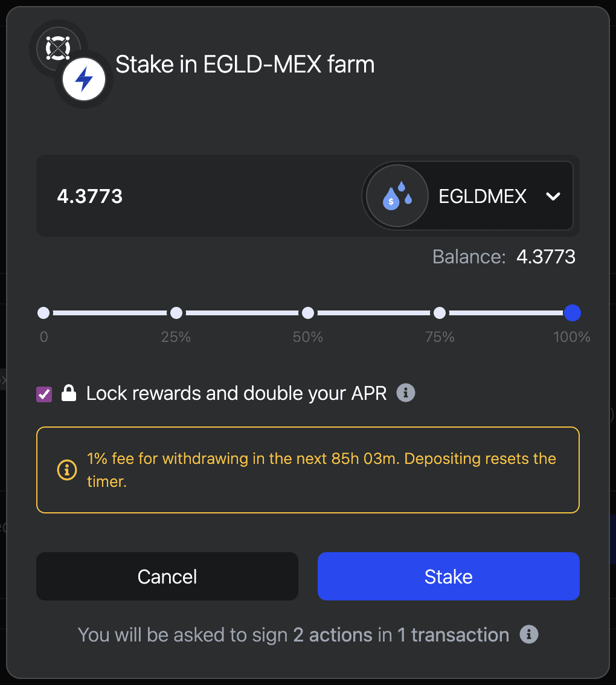The width and height of the screenshot is (616, 685).
Task: Uncheck the Lock rewards checkbox
Action: click(x=44, y=394)
